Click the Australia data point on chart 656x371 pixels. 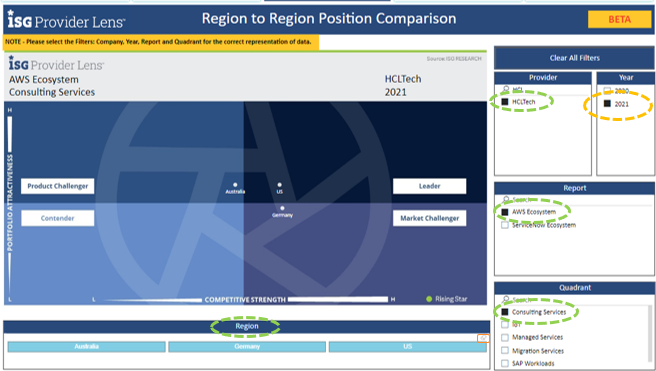click(x=235, y=184)
